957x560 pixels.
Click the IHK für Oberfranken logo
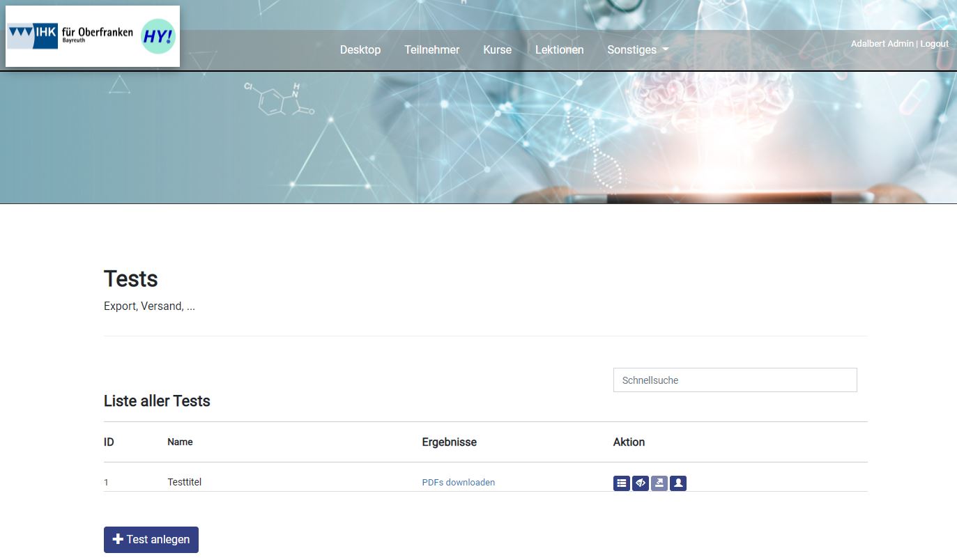click(x=70, y=36)
